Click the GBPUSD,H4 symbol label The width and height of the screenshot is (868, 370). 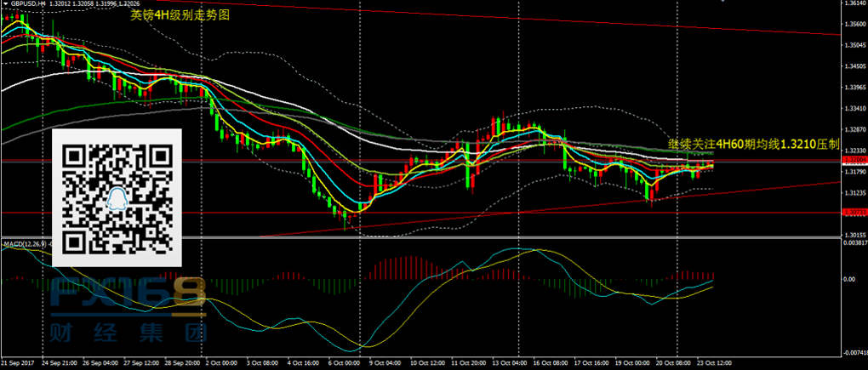click(x=27, y=4)
